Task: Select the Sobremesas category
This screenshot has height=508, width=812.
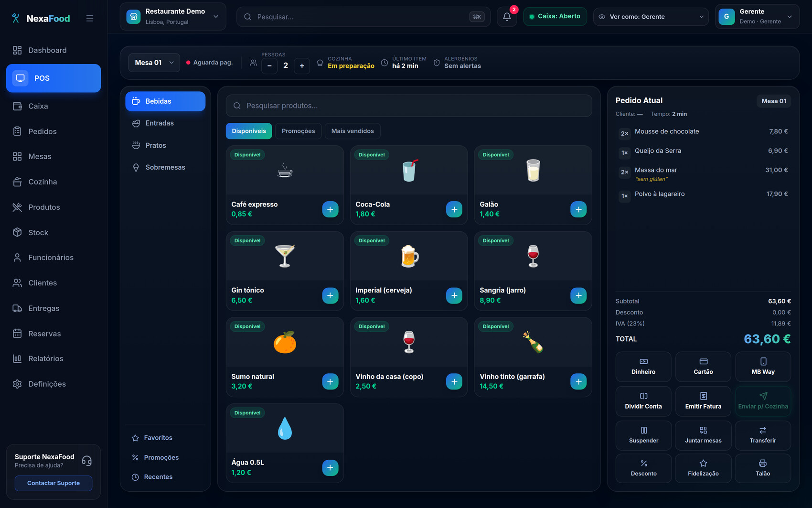Action: pyautogui.click(x=165, y=167)
